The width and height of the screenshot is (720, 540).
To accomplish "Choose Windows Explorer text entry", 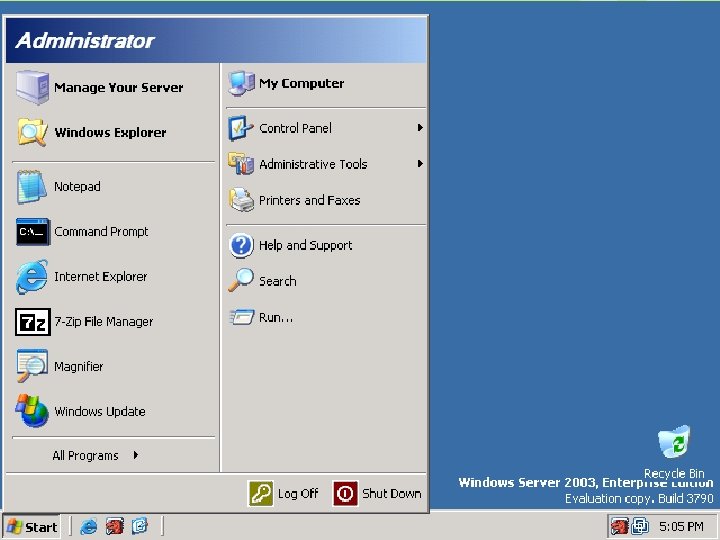I will point(110,133).
